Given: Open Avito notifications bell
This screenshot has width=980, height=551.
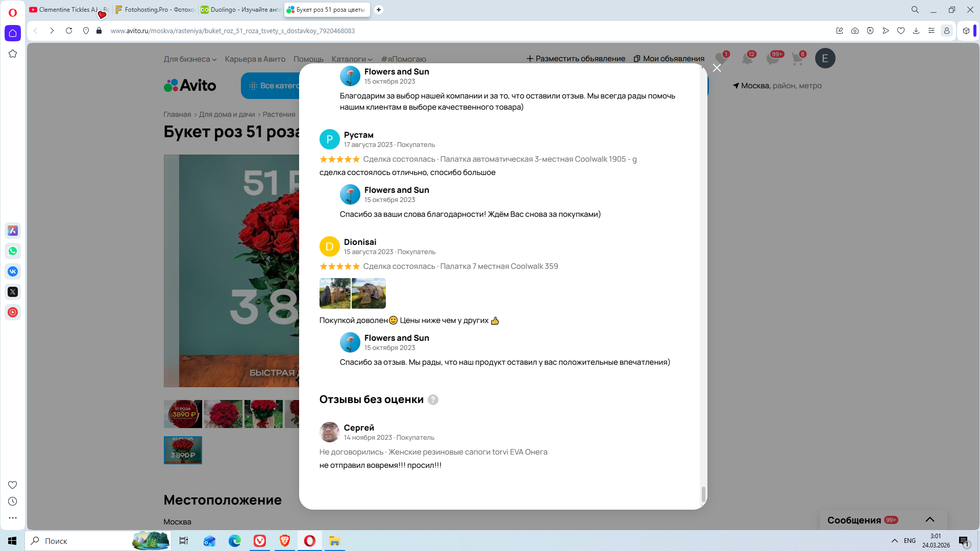Looking at the screenshot, I should click(747, 59).
